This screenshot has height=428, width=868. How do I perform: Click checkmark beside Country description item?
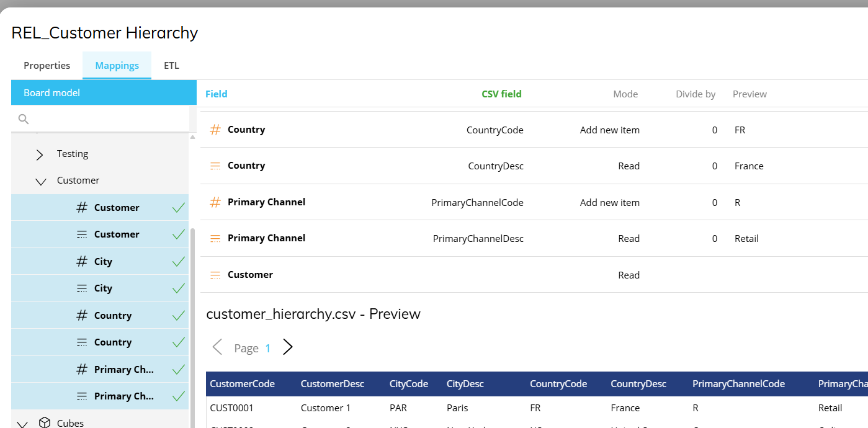(x=179, y=342)
